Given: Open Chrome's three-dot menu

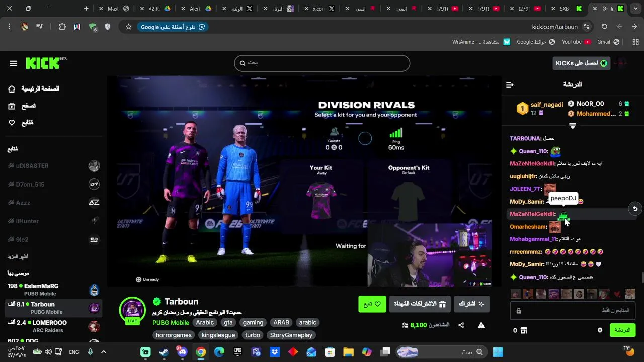Looking at the screenshot, I should pos(9,27).
